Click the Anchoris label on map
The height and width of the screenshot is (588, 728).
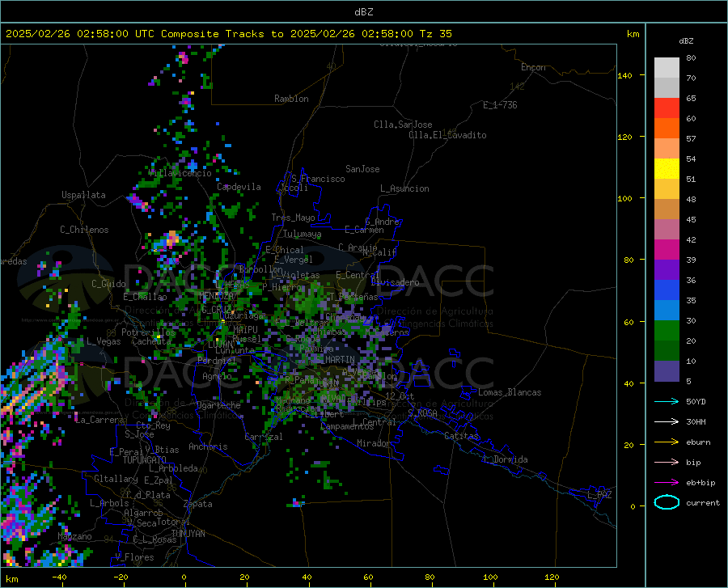[208, 447]
